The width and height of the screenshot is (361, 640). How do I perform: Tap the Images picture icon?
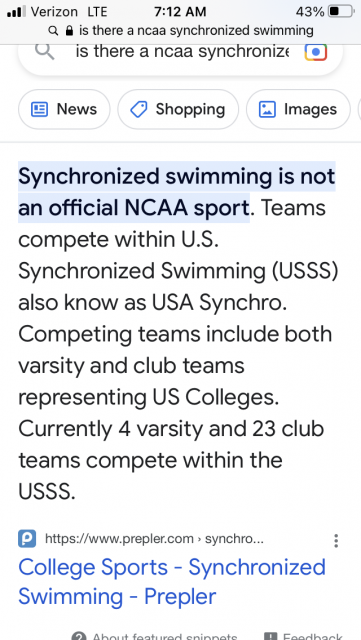pos(267,109)
